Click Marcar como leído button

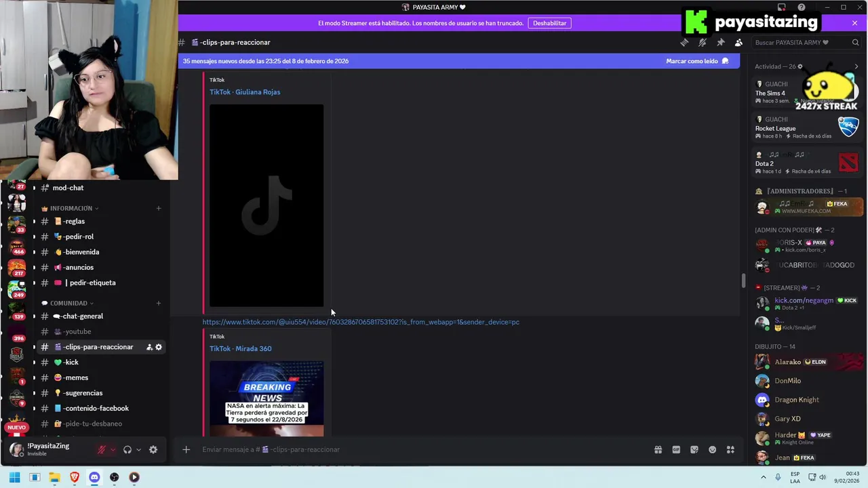697,61
